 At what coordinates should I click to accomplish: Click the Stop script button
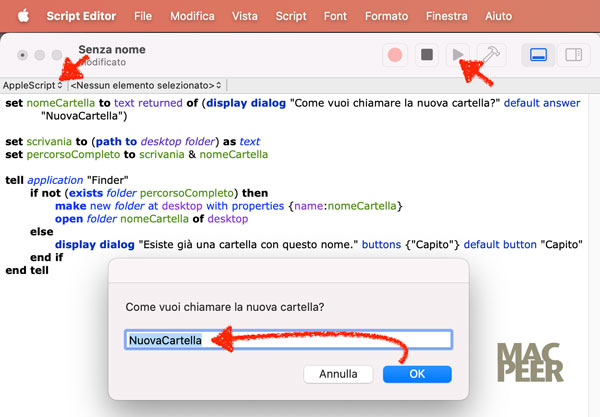(427, 55)
